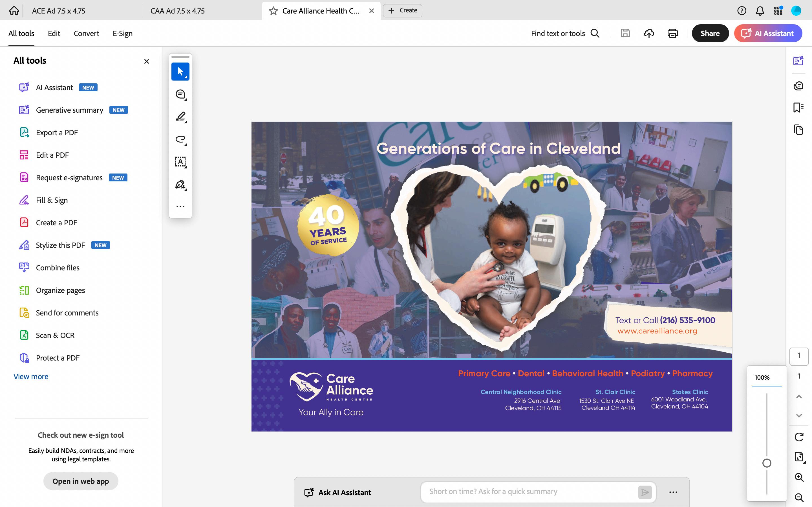Open page display options menu

[799, 457]
